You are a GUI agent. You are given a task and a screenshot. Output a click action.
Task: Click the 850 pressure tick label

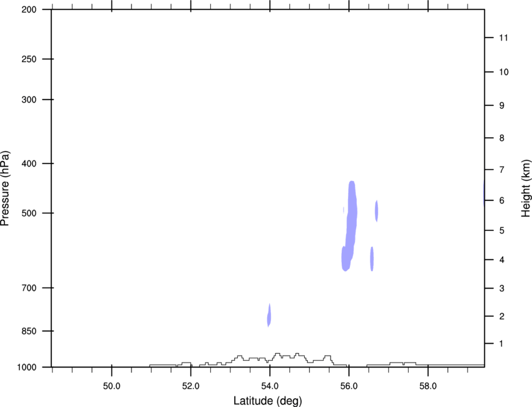point(29,331)
